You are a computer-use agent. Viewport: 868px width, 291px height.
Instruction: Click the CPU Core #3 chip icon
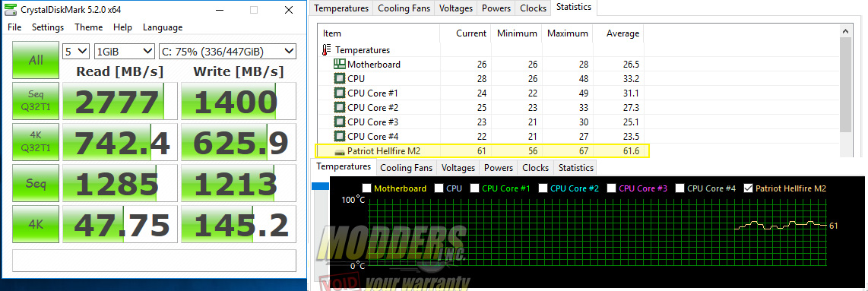pyautogui.click(x=339, y=122)
